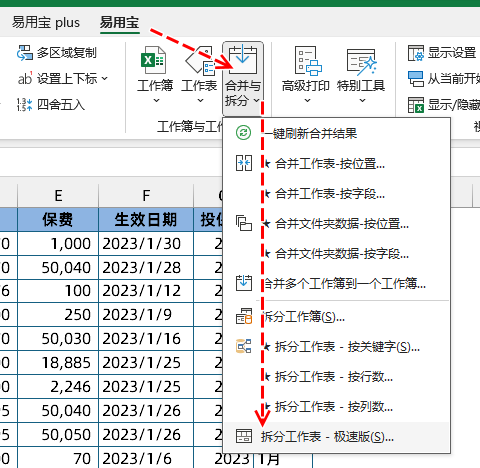Select cell with value 2,246
Screen dimensions: 480x468
coord(58,387)
